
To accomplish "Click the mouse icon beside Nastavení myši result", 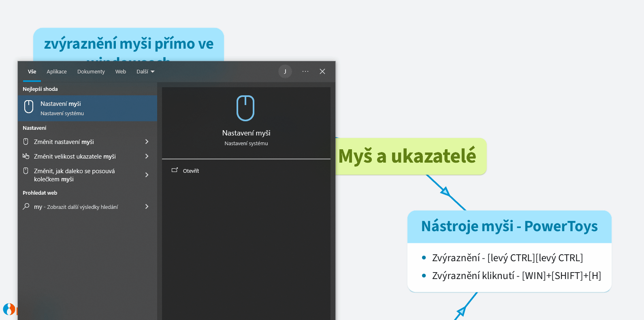I will [x=29, y=107].
